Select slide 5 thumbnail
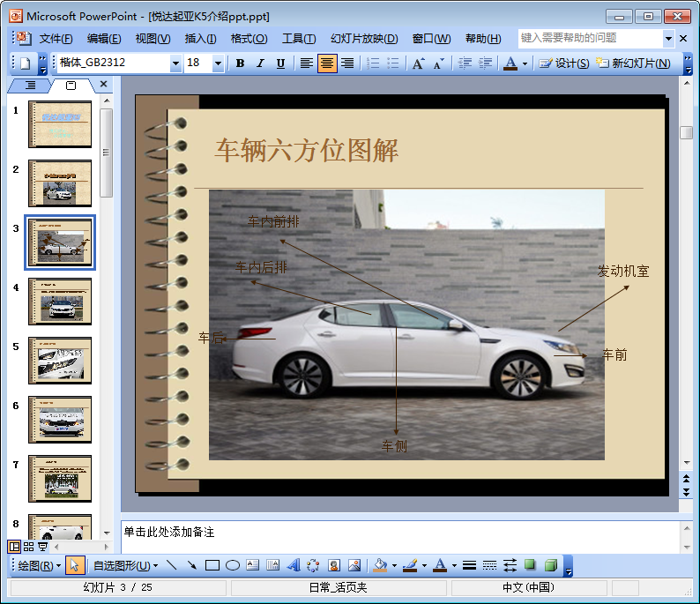This screenshot has height=604, width=700. point(60,361)
